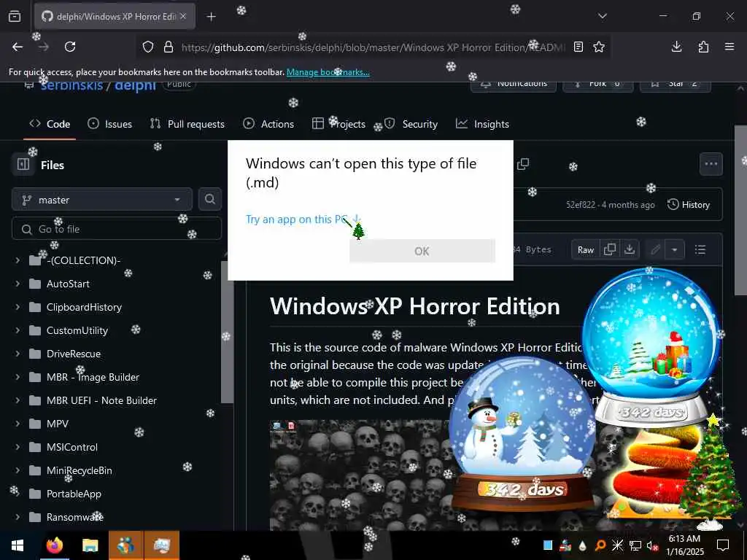Switch to the Pull requests tab

[187, 124]
